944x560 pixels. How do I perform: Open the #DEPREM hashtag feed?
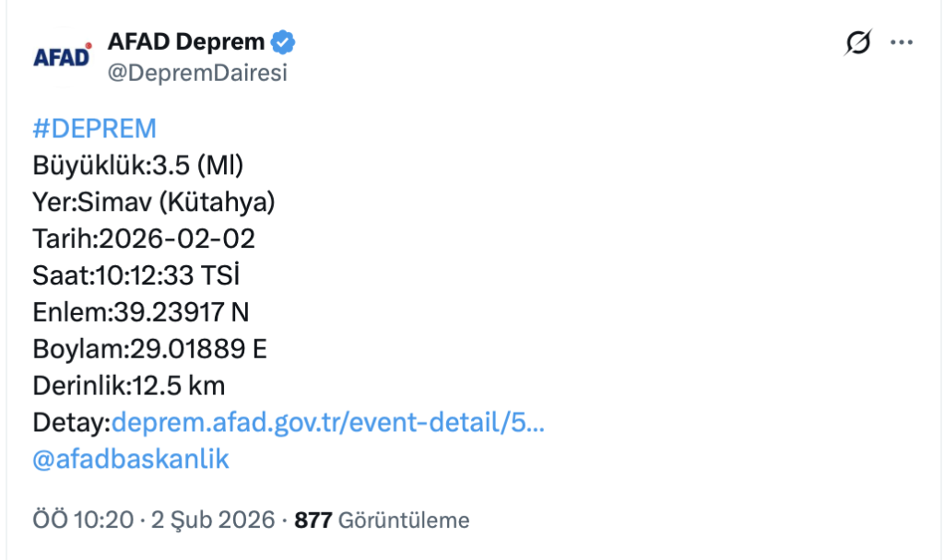[x=92, y=128]
